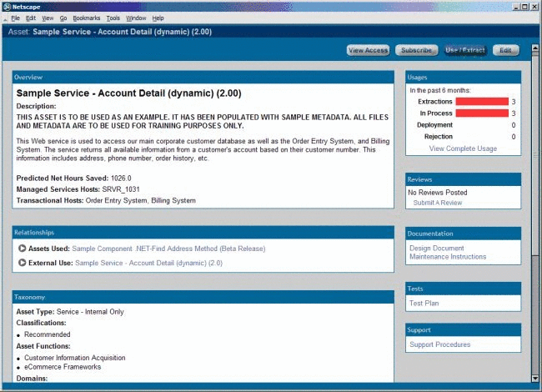Viewport: 542px width, 392px height.
Task: Close the Netscape window
Action: click(x=534, y=7)
